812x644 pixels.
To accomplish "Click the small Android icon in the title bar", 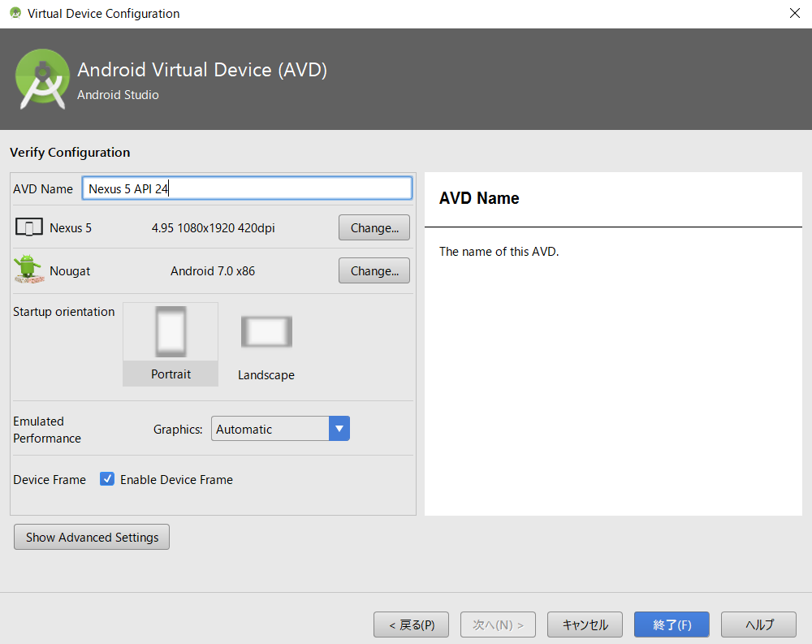I will (x=15, y=13).
